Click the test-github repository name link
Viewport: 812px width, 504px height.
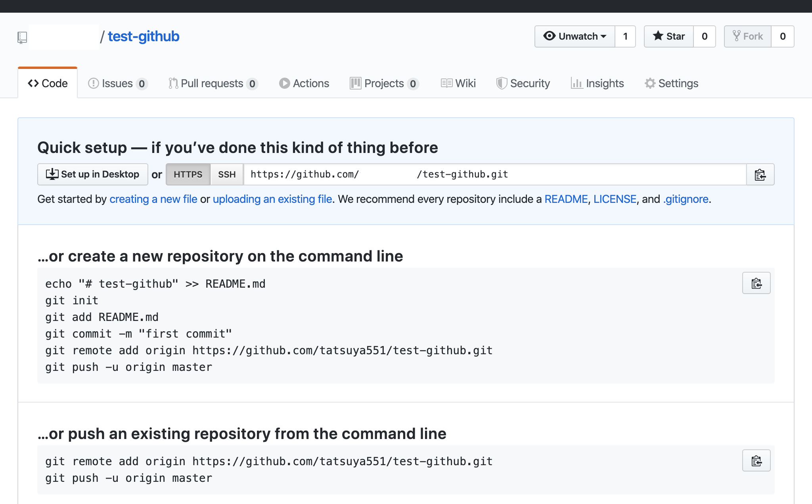(144, 36)
